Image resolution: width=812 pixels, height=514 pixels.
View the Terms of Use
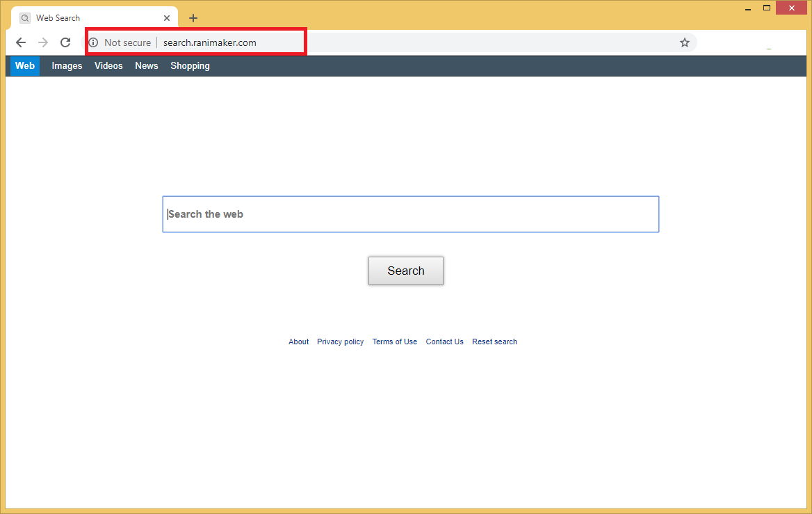click(x=394, y=342)
